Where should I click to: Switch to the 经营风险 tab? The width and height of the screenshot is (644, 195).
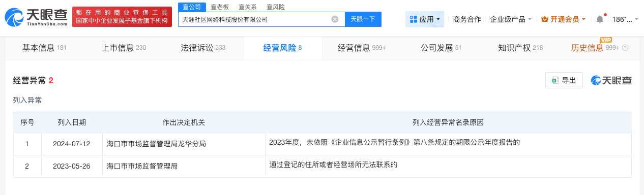point(282,48)
